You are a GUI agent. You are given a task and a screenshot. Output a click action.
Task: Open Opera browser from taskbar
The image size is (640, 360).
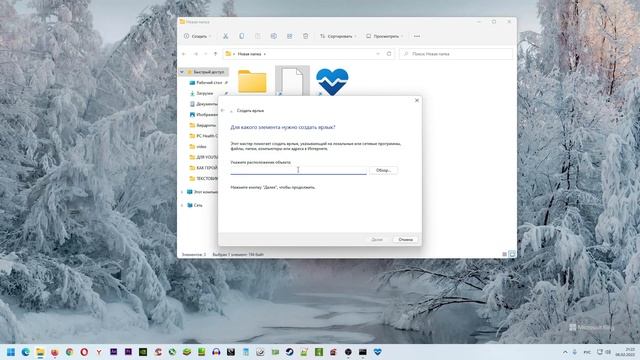pos(84,352)
